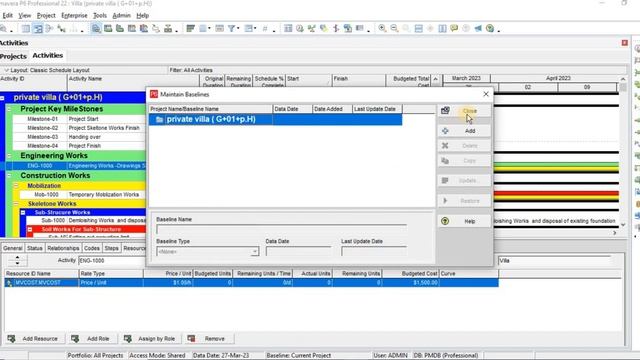Click the Group and Sort toolbar icon

pyautogui.click(x=248, y=28)
